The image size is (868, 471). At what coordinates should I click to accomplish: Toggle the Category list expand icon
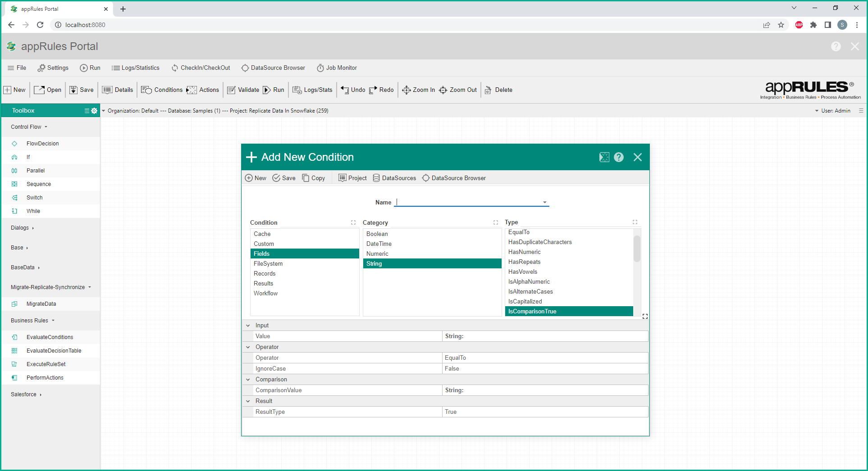coord(496,222)
